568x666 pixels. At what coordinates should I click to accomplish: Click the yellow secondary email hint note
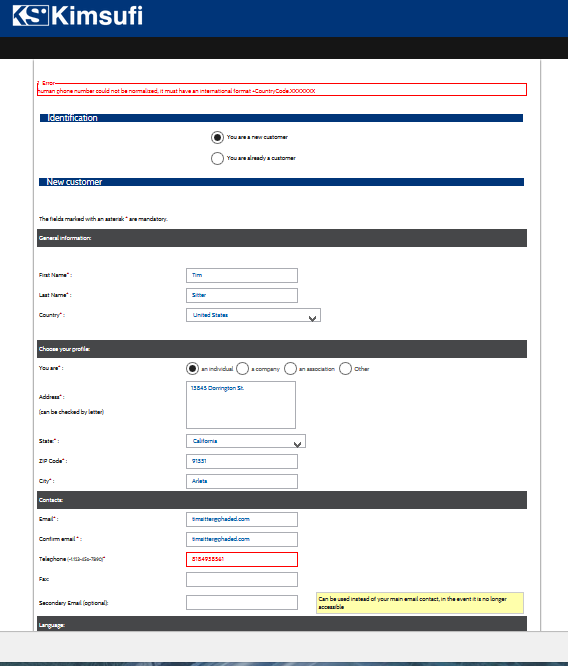click(420, 603)
